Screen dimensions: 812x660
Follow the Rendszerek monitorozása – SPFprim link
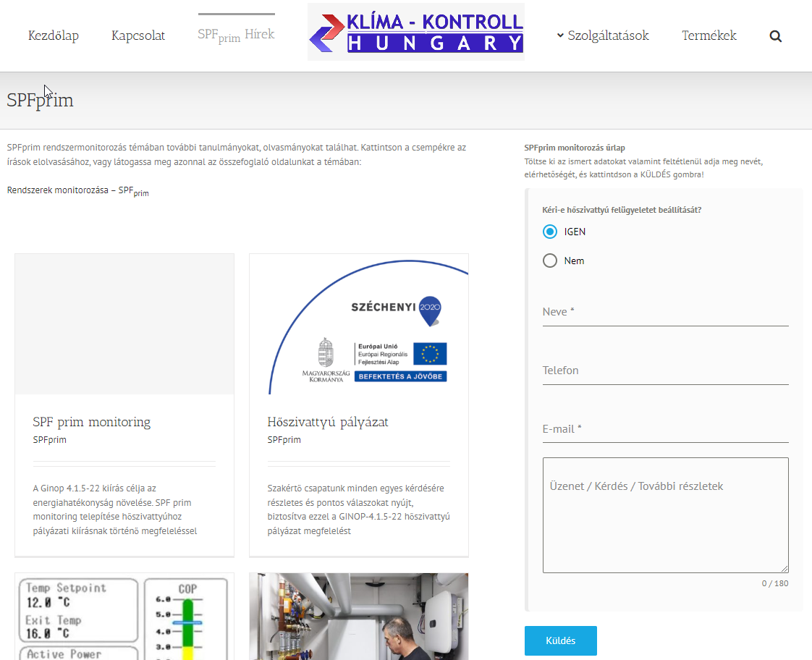[77, 190]
